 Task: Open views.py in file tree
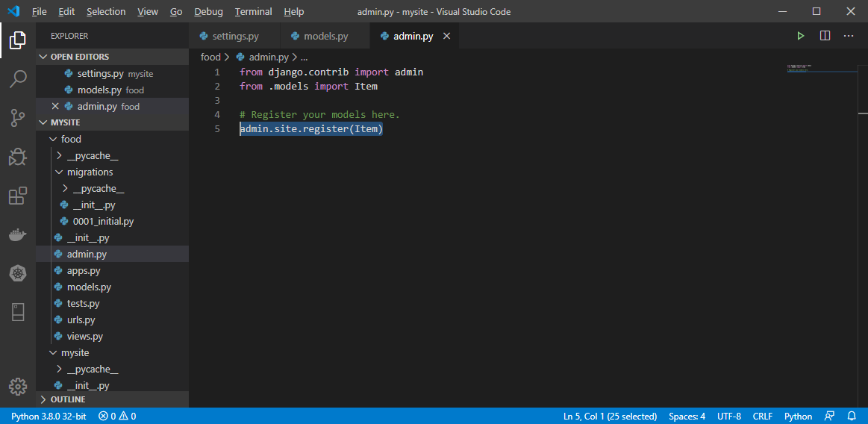113,336
